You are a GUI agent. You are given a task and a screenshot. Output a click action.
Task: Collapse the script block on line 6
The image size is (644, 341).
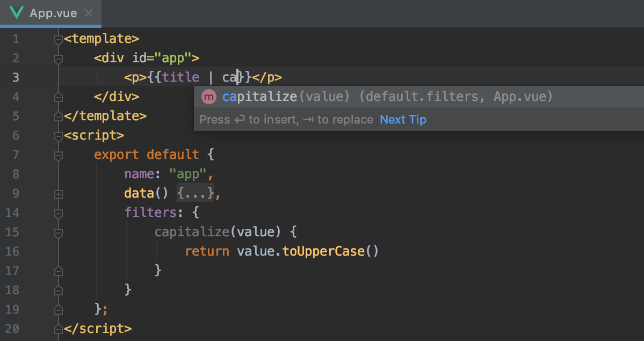coord(59,136)
